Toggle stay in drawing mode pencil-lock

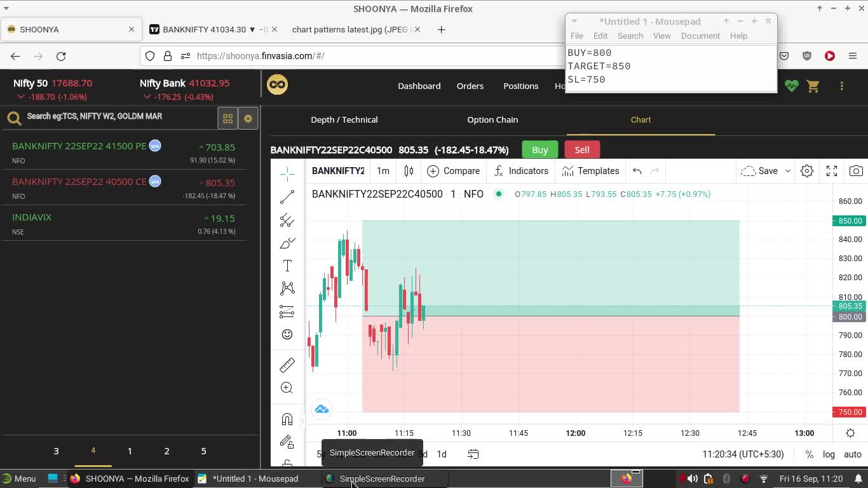(x=287, y=442)
